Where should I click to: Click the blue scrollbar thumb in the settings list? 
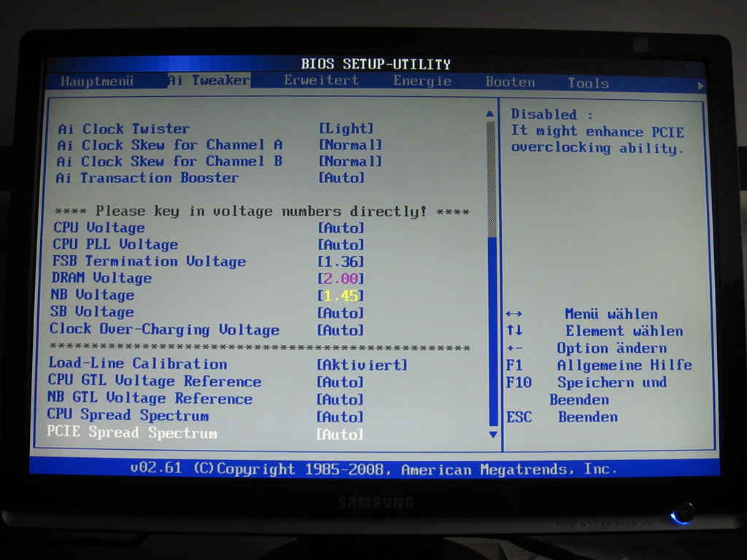(492, 328)
